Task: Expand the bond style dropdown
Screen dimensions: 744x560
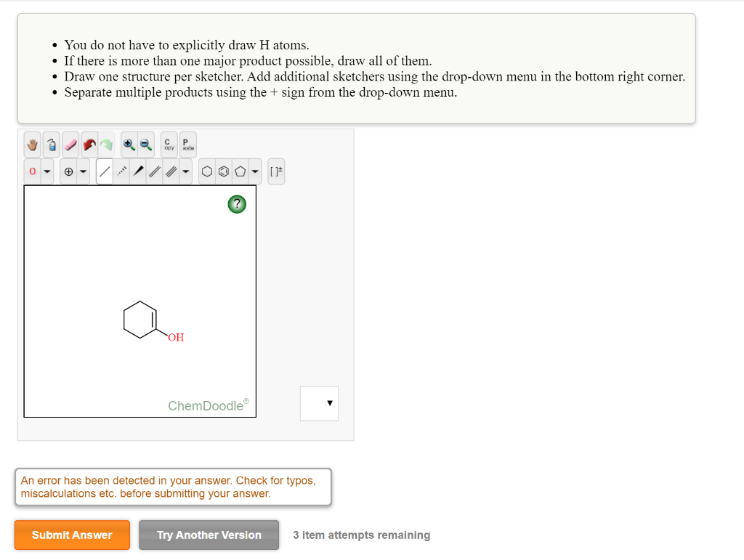Action: coord(186,171)
